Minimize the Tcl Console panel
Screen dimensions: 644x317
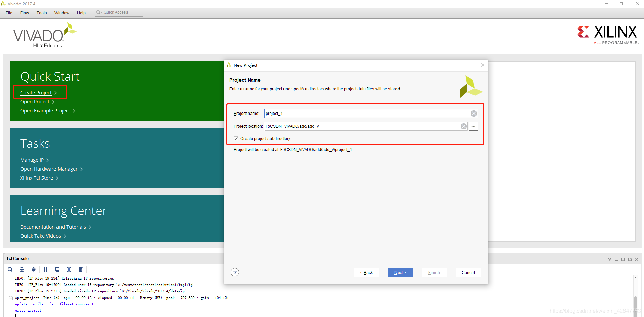[x=616, y=259]
